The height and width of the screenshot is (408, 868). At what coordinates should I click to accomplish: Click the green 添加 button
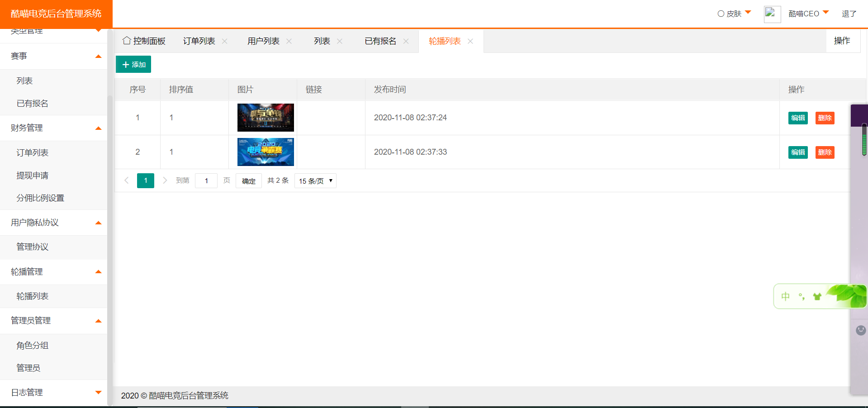coord(133,65)
